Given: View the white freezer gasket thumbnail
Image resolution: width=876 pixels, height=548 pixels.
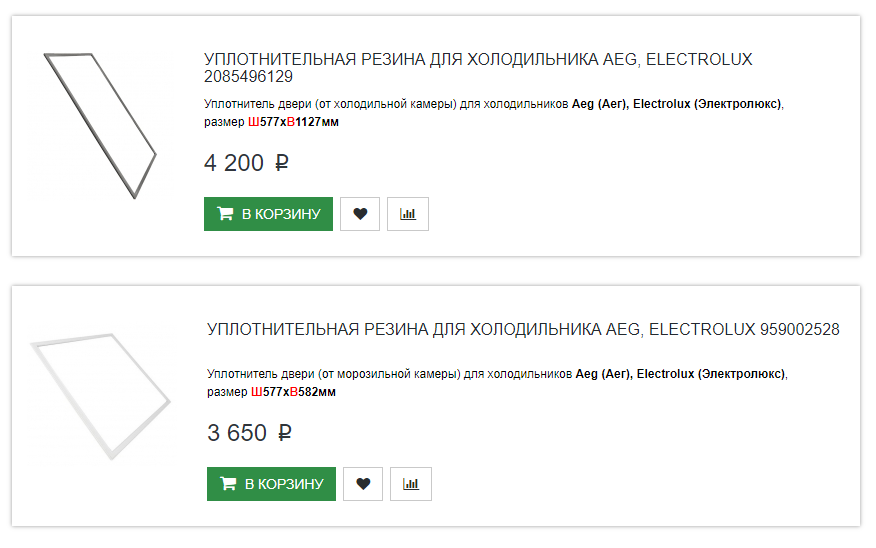Looking at the screenshot, I should [100, 396].
